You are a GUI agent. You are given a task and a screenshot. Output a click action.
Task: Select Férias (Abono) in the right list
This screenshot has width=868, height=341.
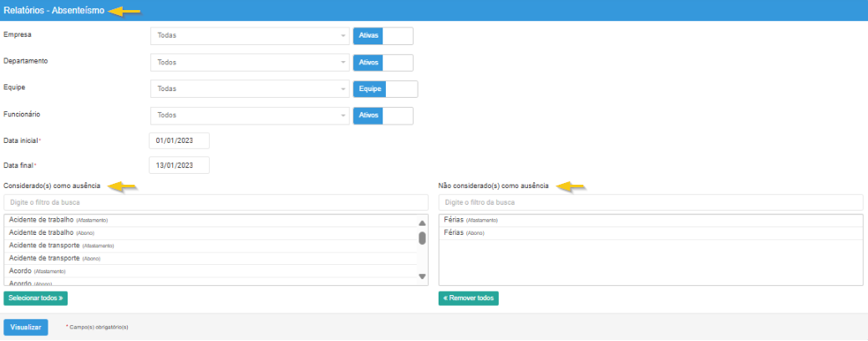coord(464,233)
